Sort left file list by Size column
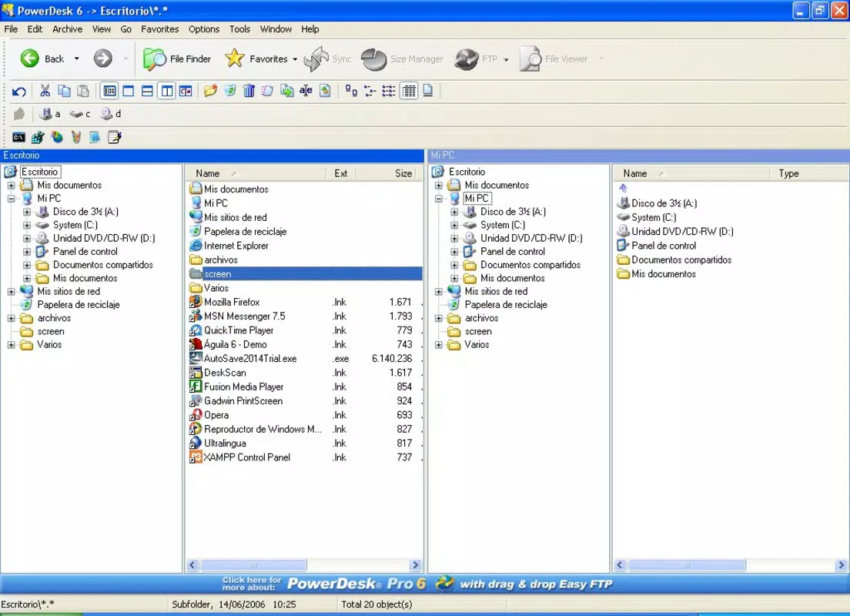Screen dimensions: 850x616 (387, 173)
